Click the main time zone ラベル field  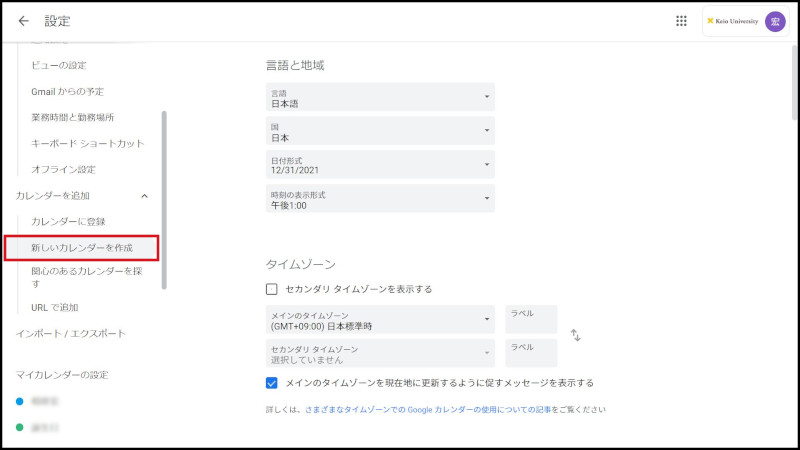click(531, 319)
